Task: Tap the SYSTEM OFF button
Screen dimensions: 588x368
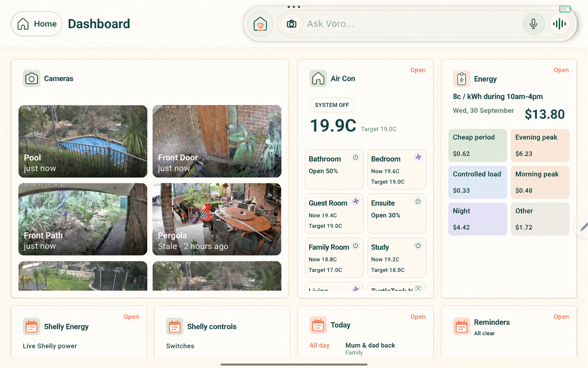Action: point(332,105)
